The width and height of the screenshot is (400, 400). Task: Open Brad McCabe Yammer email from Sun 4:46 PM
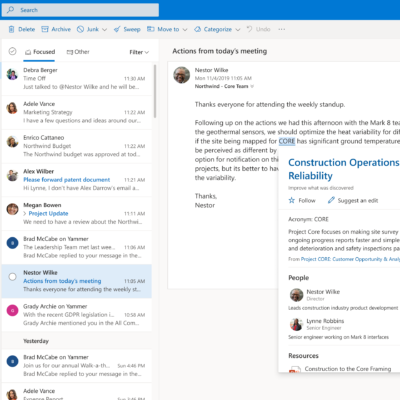tap(77, 365)
